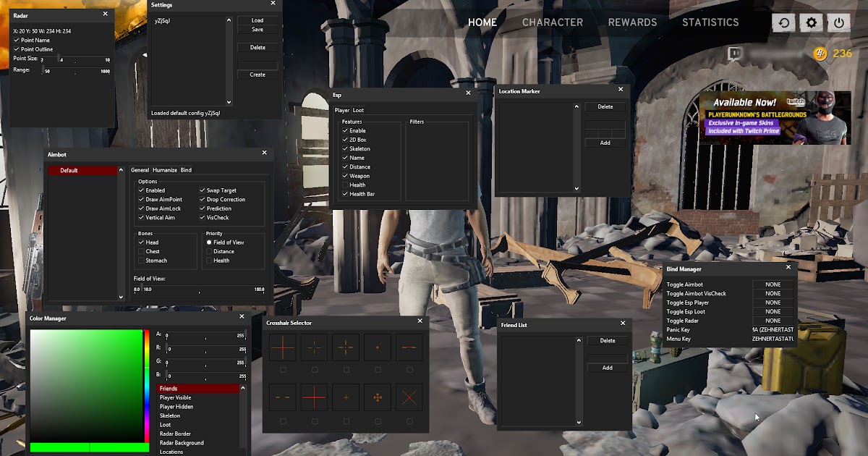Viewport: 868px width, 456px height.
Task: Select the Health priority radio button
Action: point(209,261)
